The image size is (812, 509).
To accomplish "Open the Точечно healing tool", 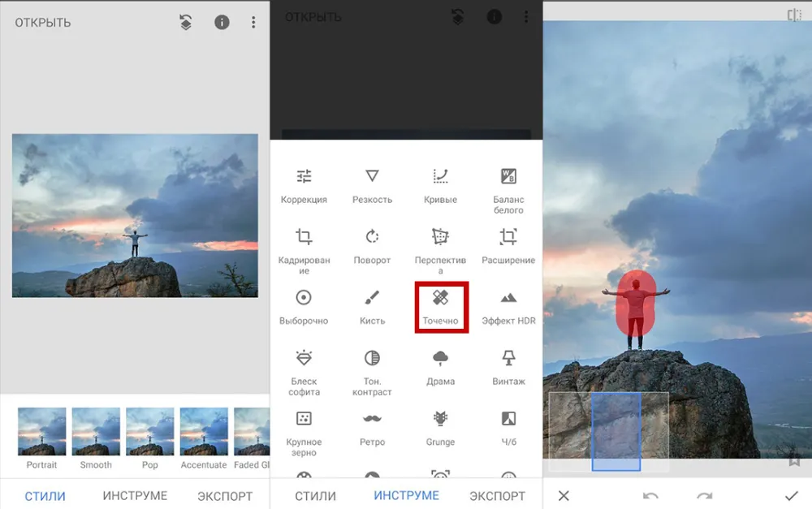I will 441,307.
